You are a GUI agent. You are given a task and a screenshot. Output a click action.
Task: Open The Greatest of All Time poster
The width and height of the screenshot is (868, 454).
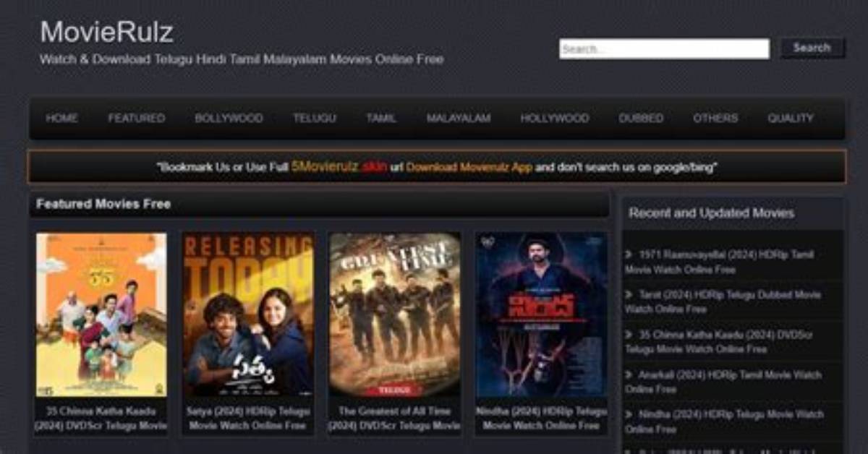tap(394, 314)
